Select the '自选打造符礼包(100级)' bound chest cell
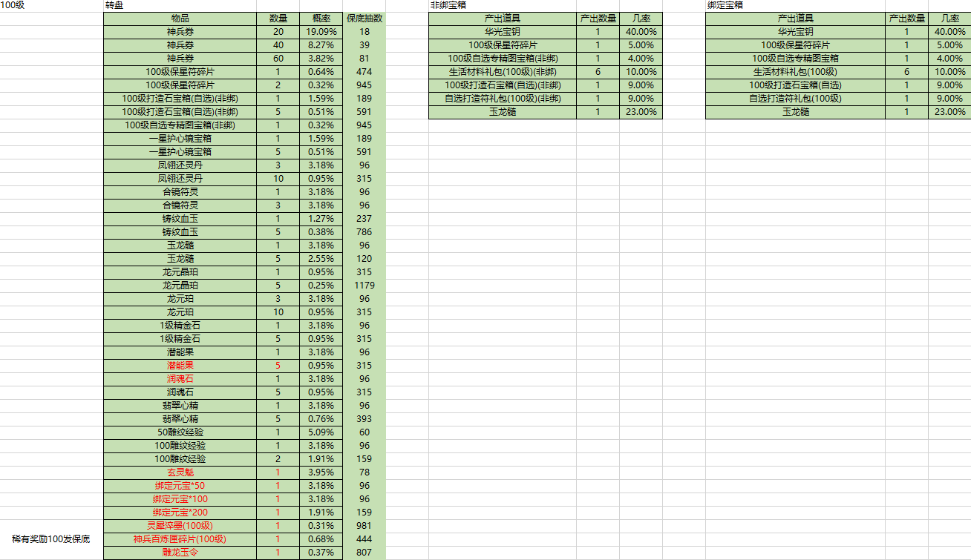The width and height of the screenshot is (971, 560). [x=794, y=99]
